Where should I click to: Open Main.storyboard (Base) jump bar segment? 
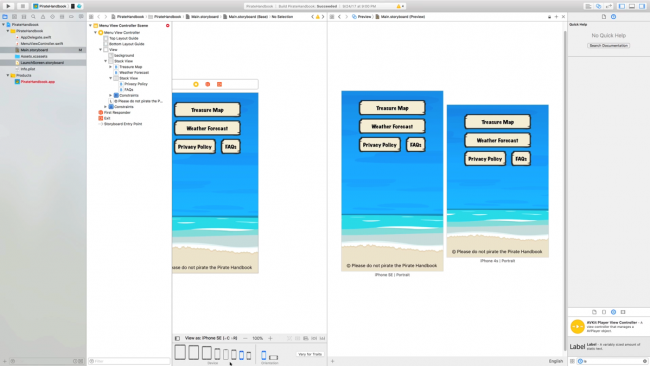[245, 17]
